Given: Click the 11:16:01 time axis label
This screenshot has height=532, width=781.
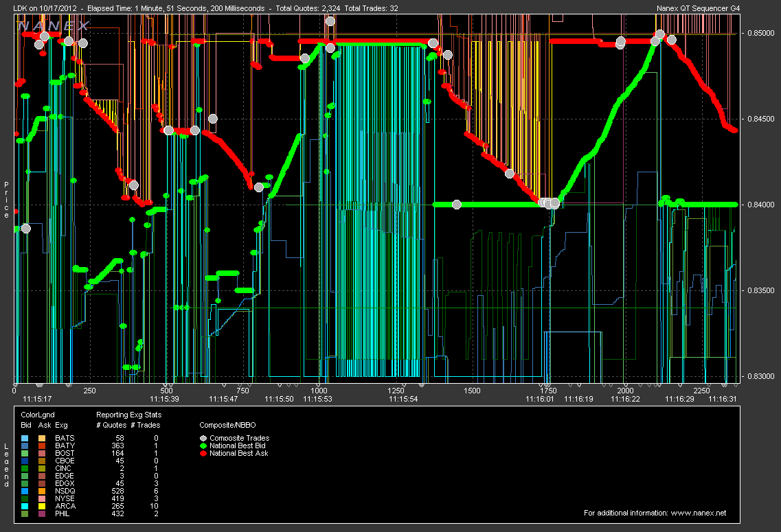Looking at the screenshot, I should [539, 399].
